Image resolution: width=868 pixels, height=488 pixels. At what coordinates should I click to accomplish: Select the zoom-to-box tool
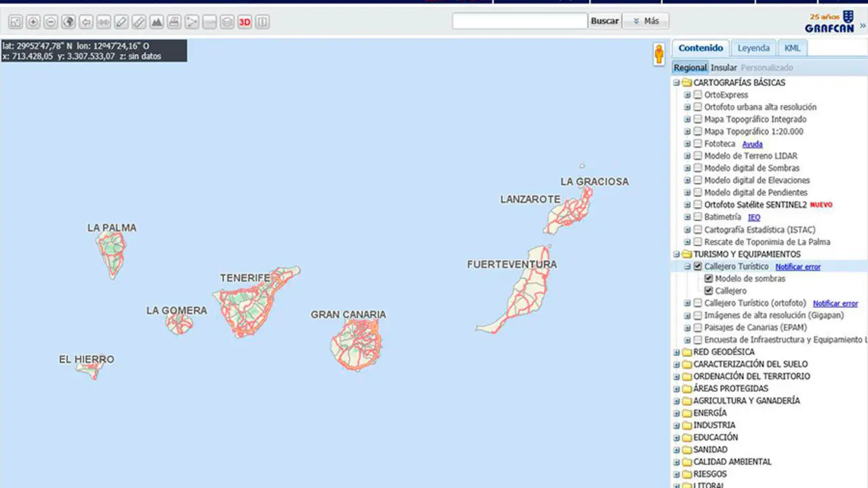[x=16, y=22]
